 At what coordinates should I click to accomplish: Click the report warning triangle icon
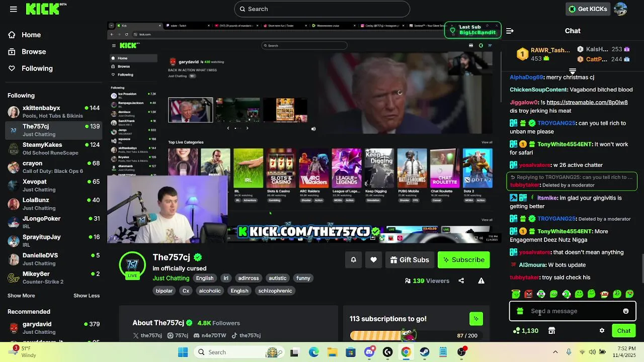point(481,281)
